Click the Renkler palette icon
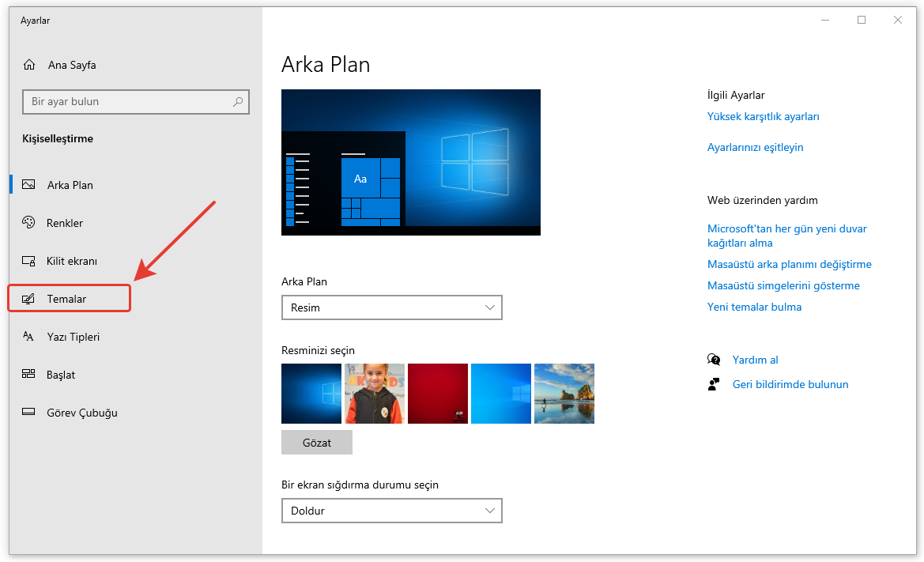This screenshot has width=924, height=562. [x=29, y=223]
